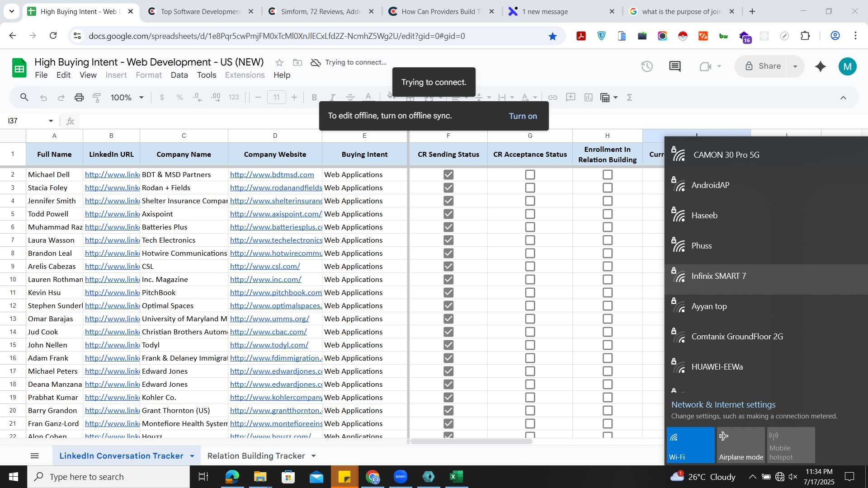Collapse the toolbar with chevron up
Image resolution: width=868 pixels, height=488 pixels.
[x=843, y=98]
